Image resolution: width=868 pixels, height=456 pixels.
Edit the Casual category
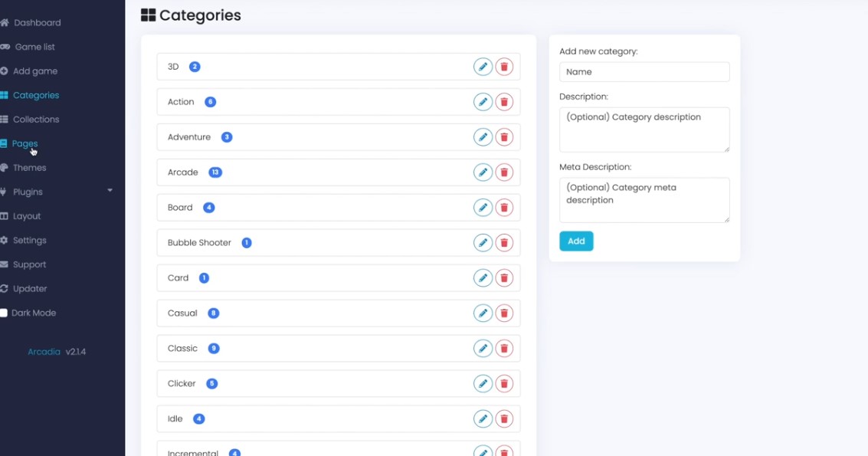point(483,313)
